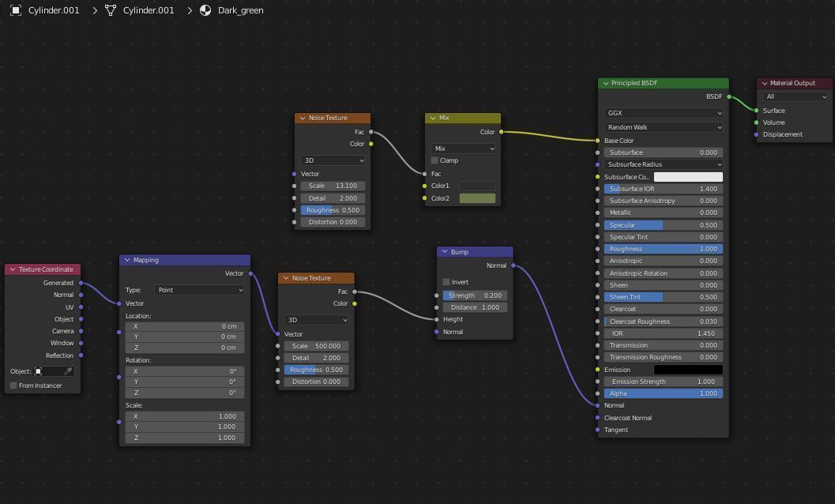Image resolution: width=835 pixels, height=504 pixels.
Task: Click the eyedropper in Texture Coordinate node
Action: click(x=68, y=371)
